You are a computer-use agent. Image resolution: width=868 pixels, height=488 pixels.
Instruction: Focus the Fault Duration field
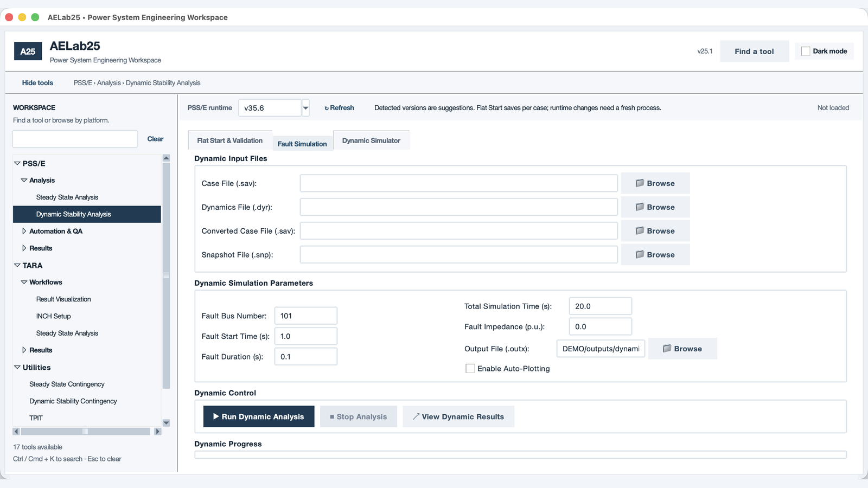[306, 357]
